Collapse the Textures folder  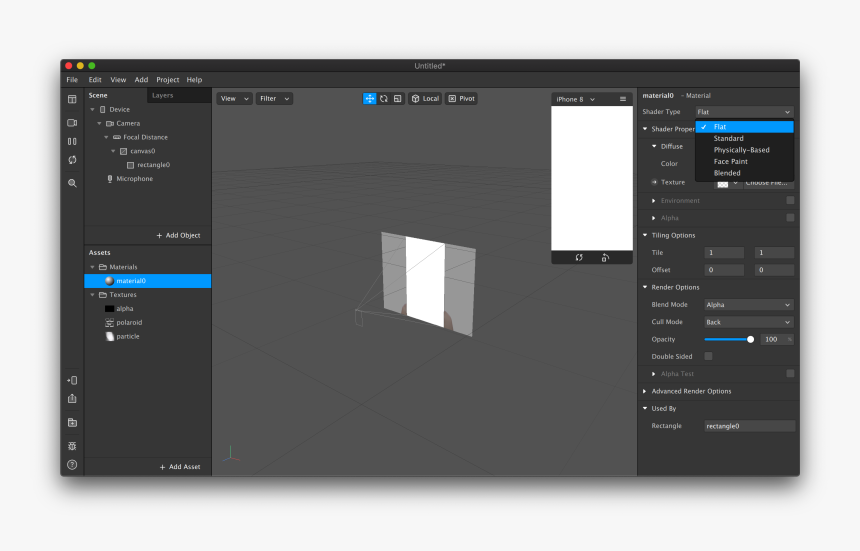[92, 295]
